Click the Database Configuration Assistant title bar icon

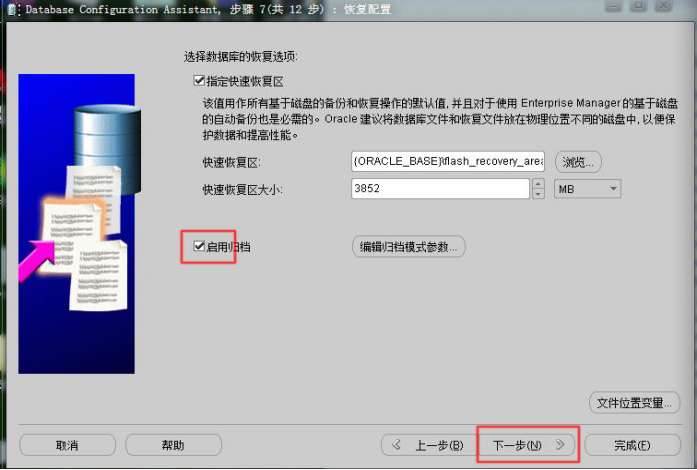pos(13,9)
